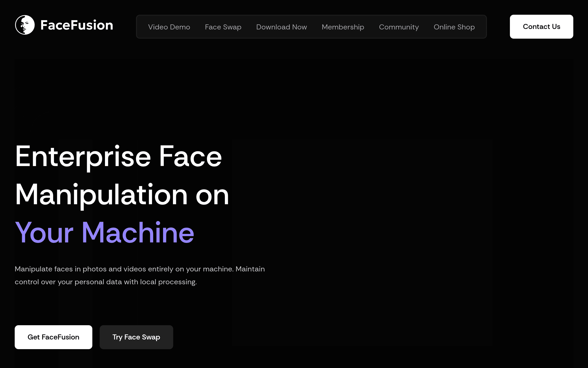Open the Online Shop nav item

click(454, 27)
